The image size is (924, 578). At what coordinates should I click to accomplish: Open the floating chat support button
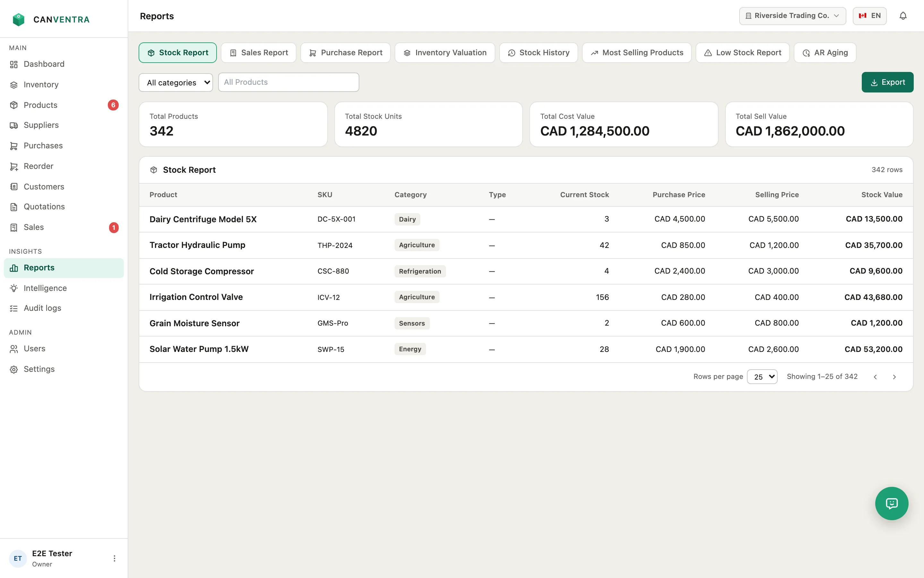tap(892, 503)
